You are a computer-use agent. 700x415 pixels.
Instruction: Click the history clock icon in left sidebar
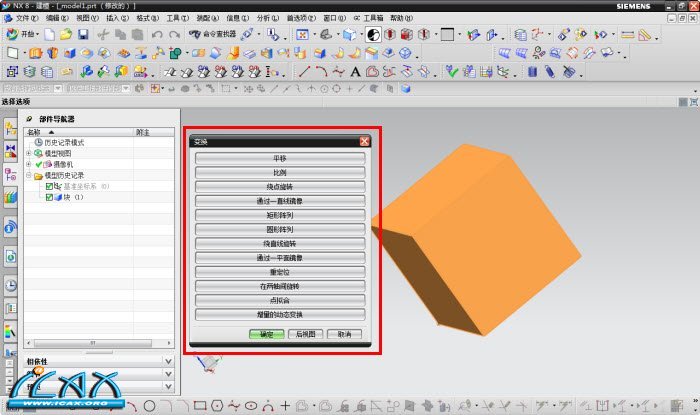(10, 285)
